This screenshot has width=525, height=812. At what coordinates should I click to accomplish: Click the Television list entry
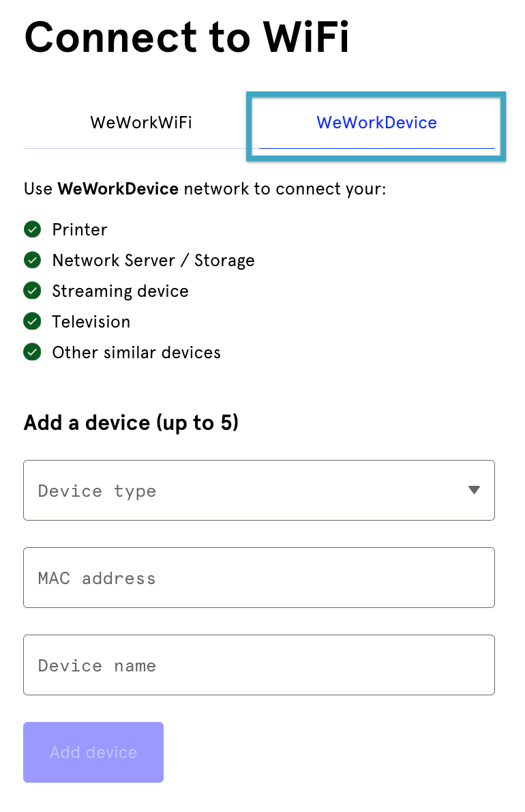pyautogui.click(x=91, y=321)
